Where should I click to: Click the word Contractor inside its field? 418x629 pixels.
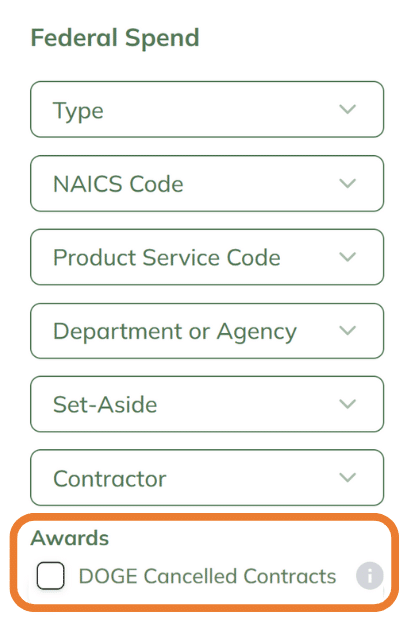point(110,479)
